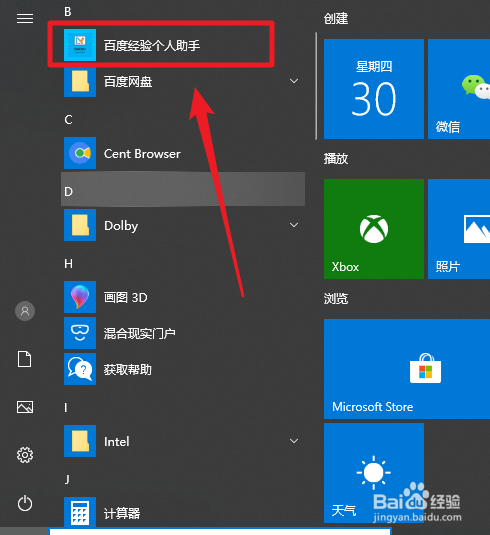Click the letter H section header
Screen dimensions: 490x535
[68, 263]
